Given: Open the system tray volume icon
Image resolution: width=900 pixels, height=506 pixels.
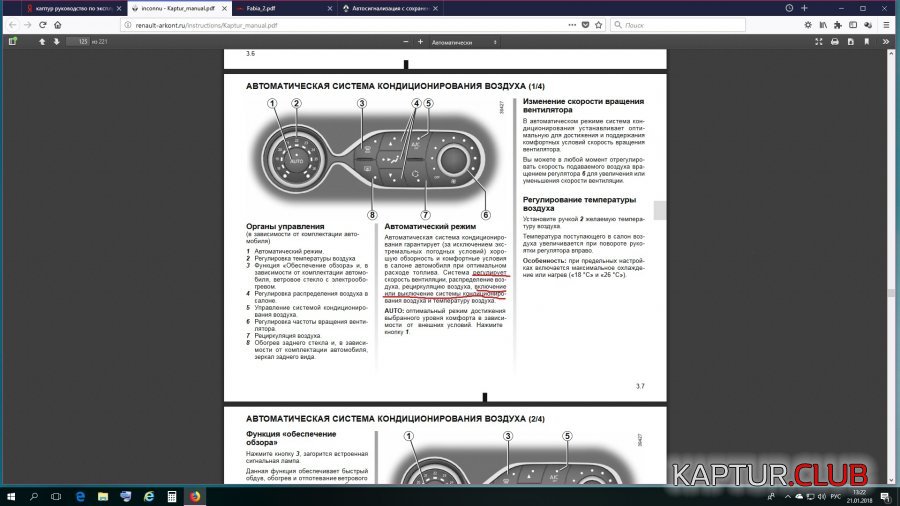Looking at the screenshot, I should tap(821, 496).
